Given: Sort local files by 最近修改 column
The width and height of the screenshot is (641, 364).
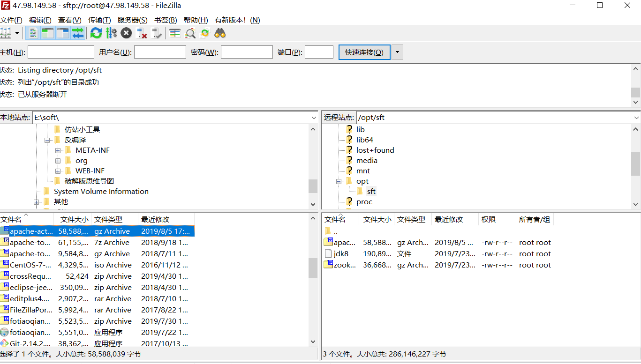Looking at the screenshot, I should coord(166,219).
